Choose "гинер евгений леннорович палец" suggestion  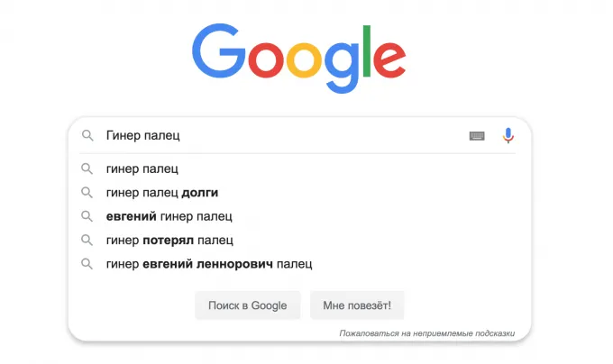(208, 264)
